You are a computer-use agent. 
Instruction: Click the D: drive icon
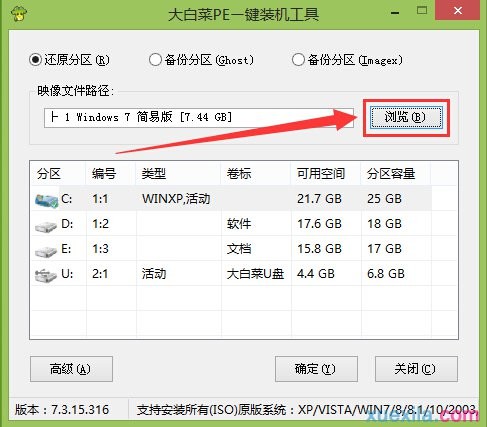tap(46, 226)
